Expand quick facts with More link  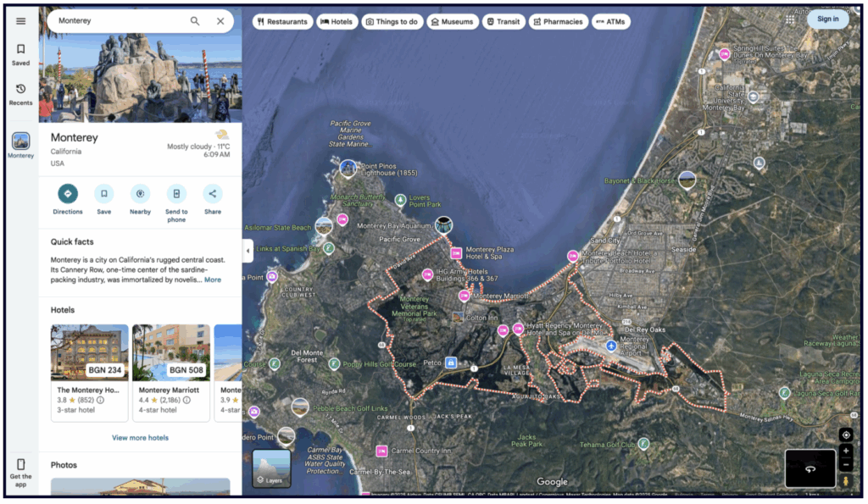[x=212, y=280]
